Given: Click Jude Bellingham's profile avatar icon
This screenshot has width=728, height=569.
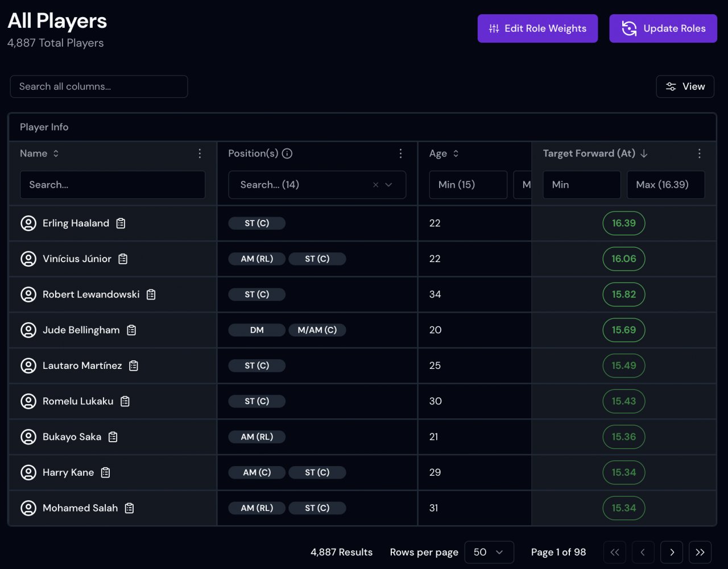Looking at the screenshot, I should tap(28, 330).
